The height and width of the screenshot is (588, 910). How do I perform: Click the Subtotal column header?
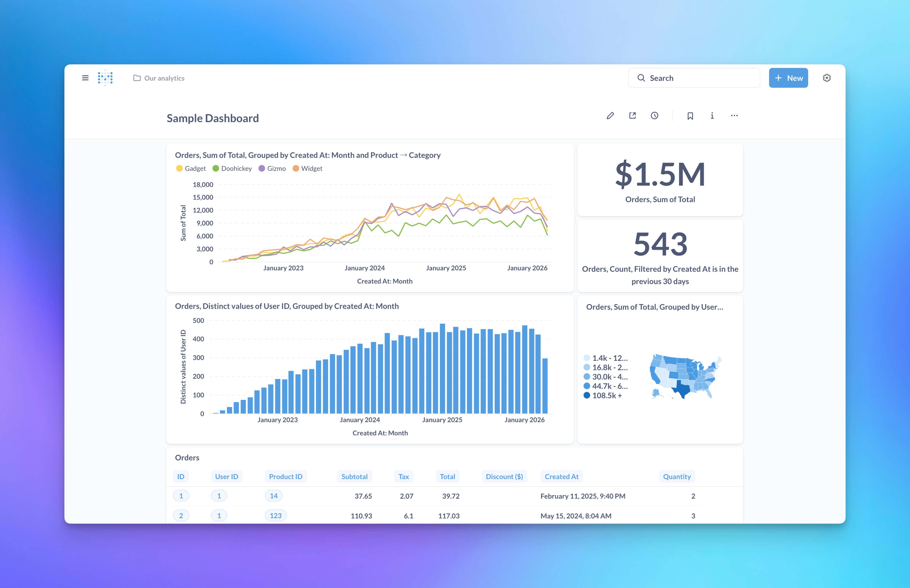click(354, 477)
